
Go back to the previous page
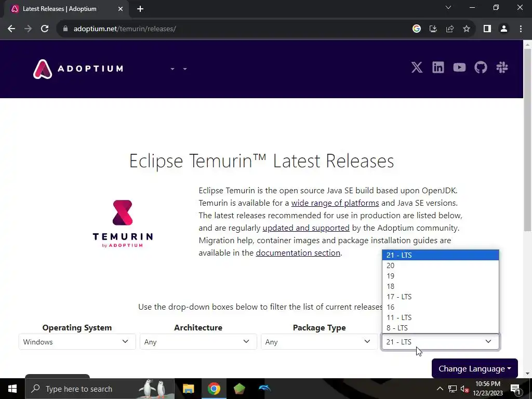[x=11, y=29]
